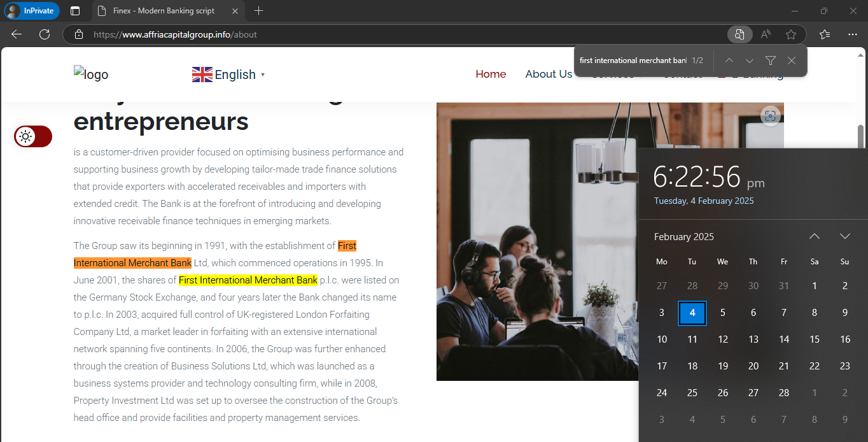Click the orange-highlighted word First
This screenshot has height=442, width=868.
347,246
